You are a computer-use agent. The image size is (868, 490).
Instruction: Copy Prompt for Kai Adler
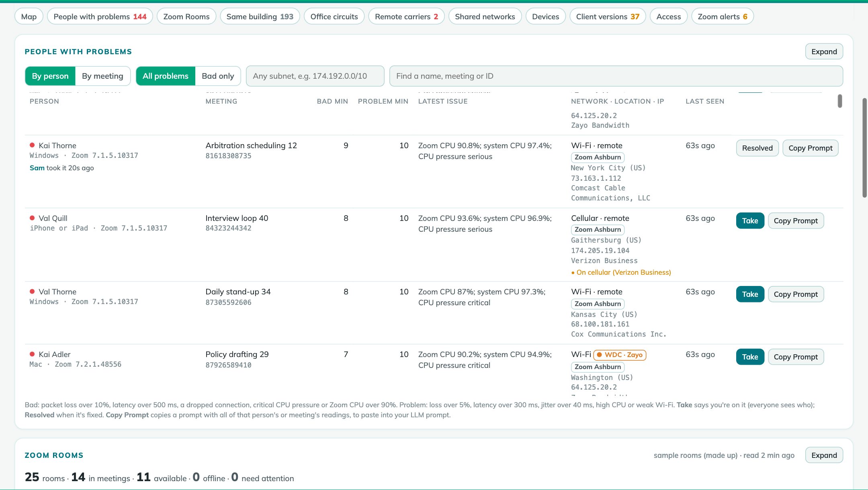796,357
